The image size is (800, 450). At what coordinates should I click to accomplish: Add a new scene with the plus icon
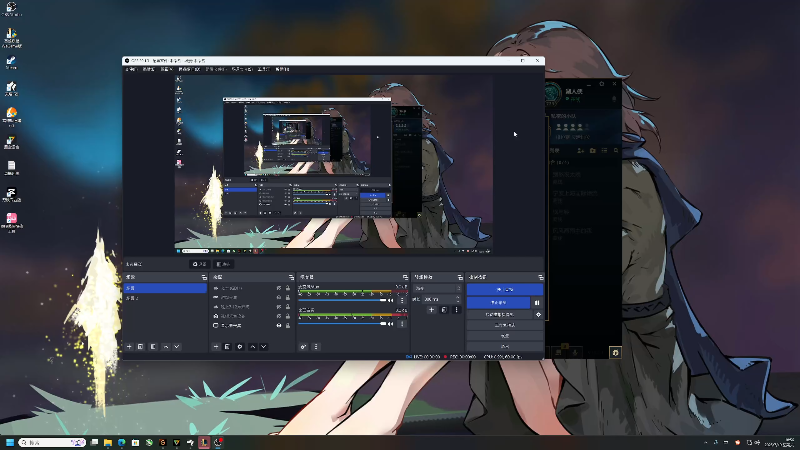tap(129, 346)
